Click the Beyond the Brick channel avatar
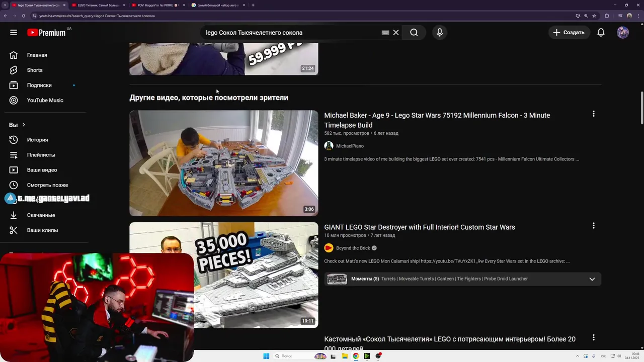 pos(329,248)
